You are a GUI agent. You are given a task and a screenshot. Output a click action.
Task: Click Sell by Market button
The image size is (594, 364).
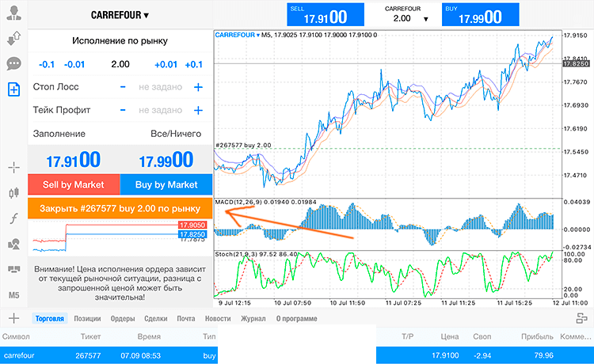coord(74,184)
